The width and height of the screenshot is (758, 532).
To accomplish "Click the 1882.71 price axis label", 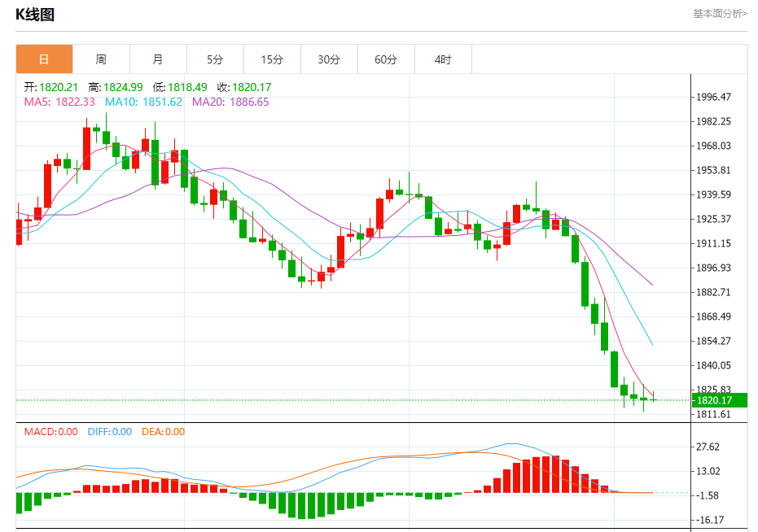I will pyautogui.click(x=713, y=292).
